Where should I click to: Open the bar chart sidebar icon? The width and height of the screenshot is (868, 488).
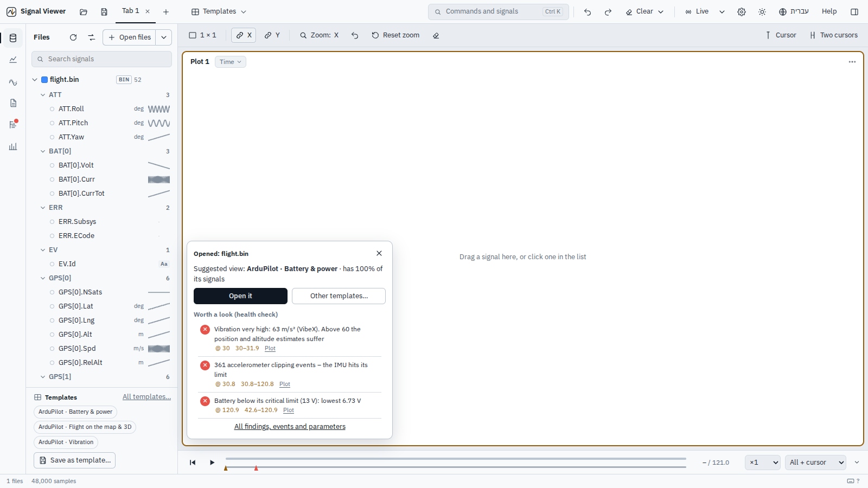click(x=13, y=146)
